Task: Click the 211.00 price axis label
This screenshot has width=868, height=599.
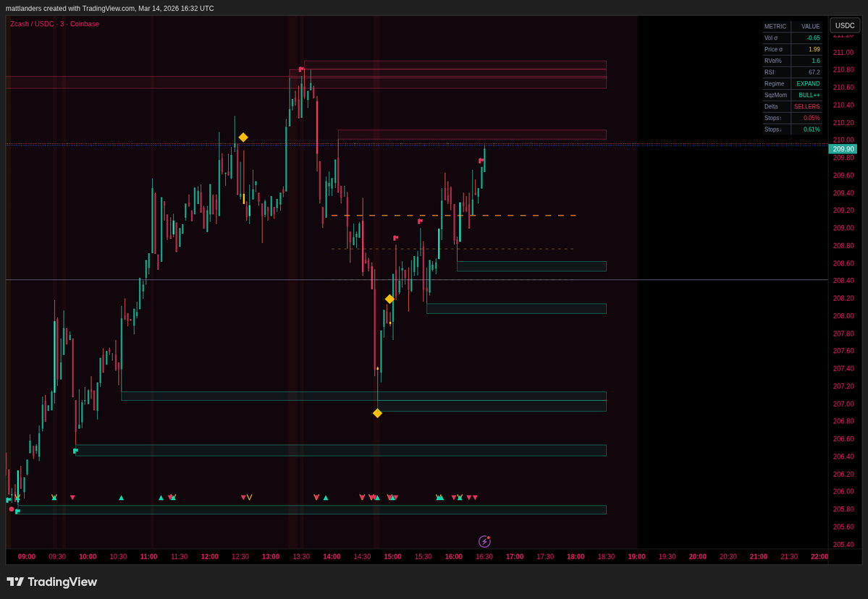Action: (843, 53)
